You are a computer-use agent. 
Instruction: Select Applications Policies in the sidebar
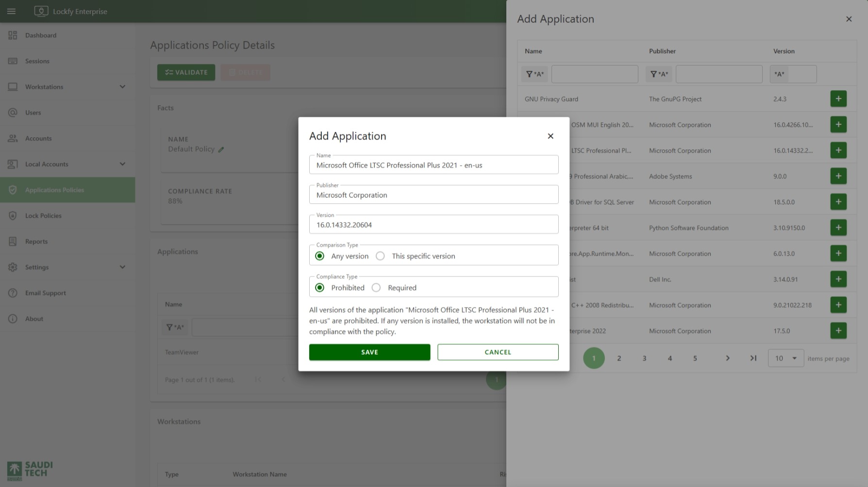(67, 190)
